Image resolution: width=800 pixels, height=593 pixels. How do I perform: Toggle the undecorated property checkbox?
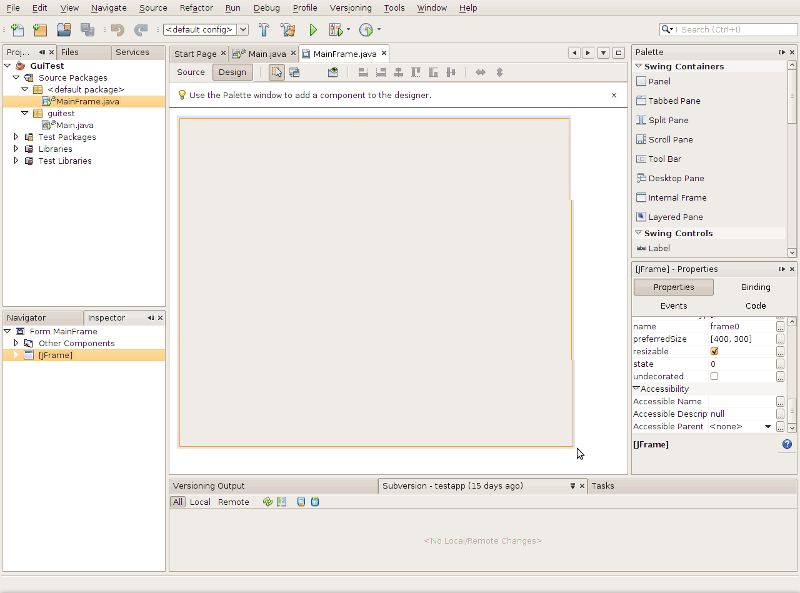pos(714,376)
